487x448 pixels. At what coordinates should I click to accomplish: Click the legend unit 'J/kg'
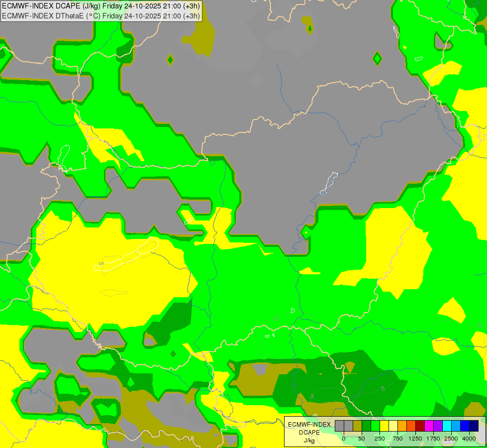(309, 441)
